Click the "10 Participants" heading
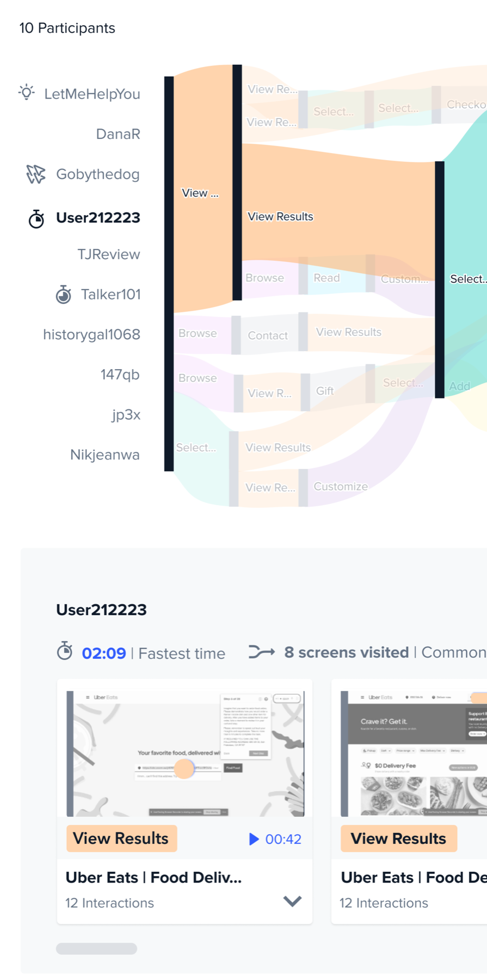Viewport: 487px width, 980px height. [67, 28]
